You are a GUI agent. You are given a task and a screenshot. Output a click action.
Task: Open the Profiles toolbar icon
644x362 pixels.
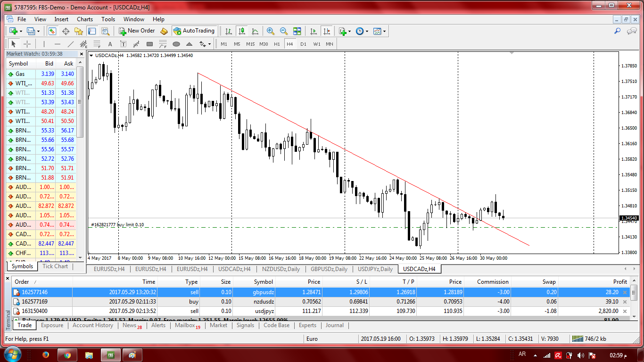click(x=31, y=31)
